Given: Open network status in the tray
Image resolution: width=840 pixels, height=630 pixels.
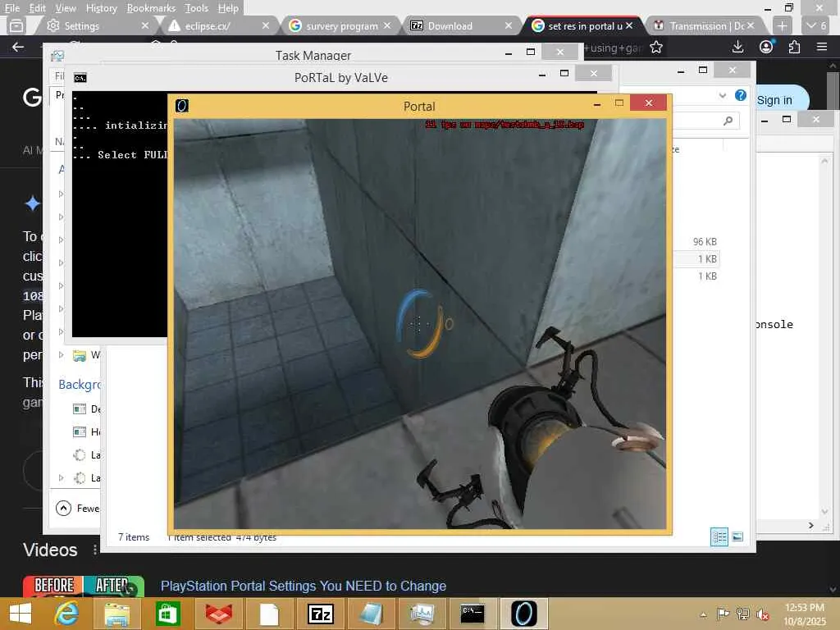Looking at the screenshot, I should [743, 614].
